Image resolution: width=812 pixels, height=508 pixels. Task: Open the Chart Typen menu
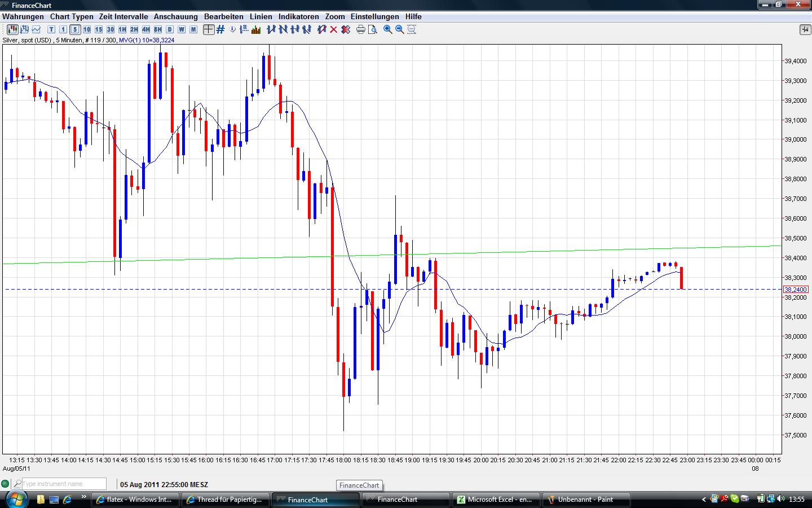(x=72, y=16)
